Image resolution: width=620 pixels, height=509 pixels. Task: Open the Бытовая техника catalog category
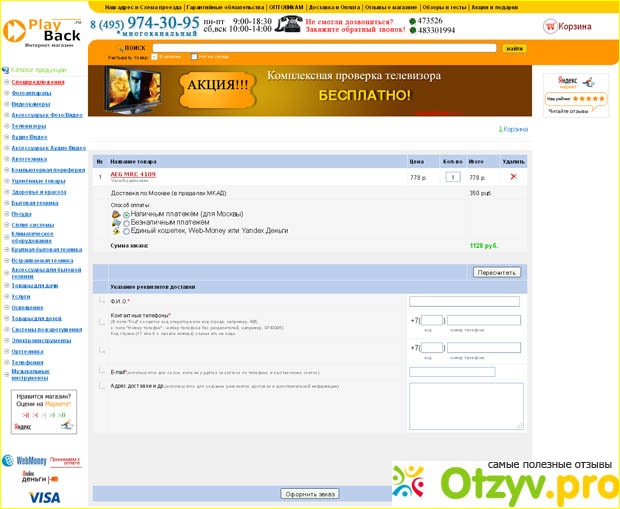[x=34, y=202]
